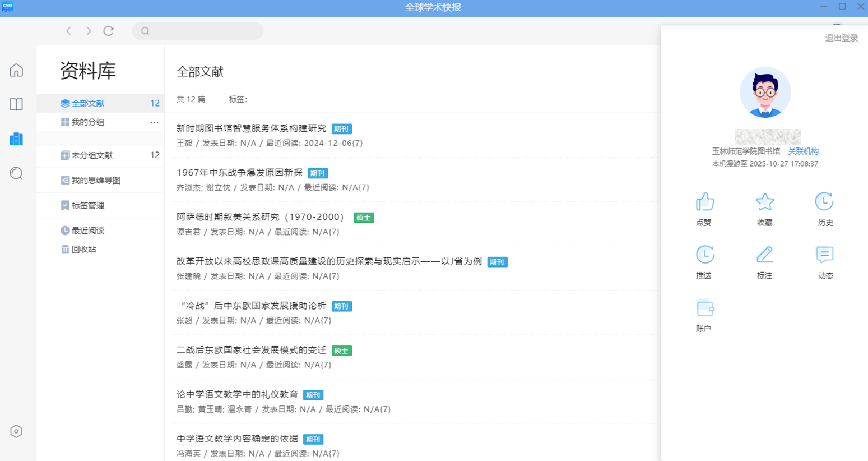The height and width of the screenshot is (461, 868).
Task: Open the settings hexagon icon at bottom
Action: pyautogui.click(x=16, y=431)
